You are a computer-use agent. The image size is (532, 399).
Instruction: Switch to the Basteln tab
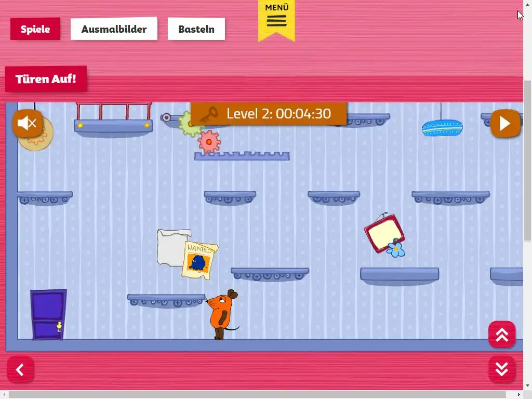coord(196,29)
